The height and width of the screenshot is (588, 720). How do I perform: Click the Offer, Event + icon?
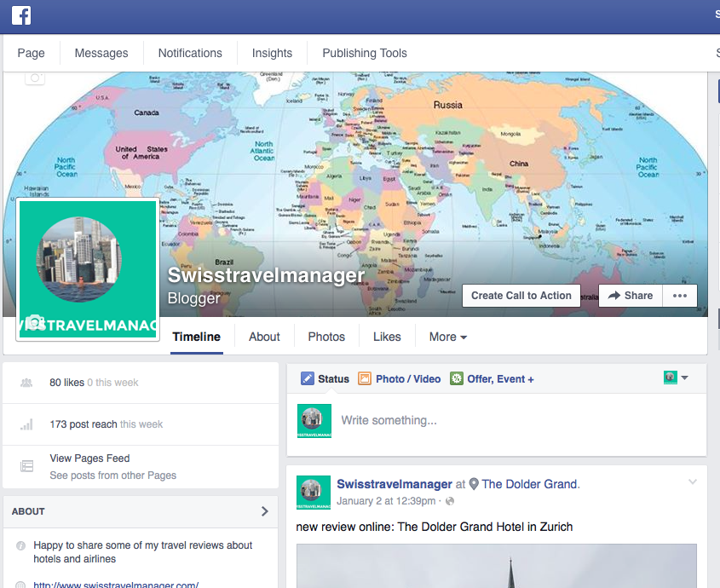457,379
